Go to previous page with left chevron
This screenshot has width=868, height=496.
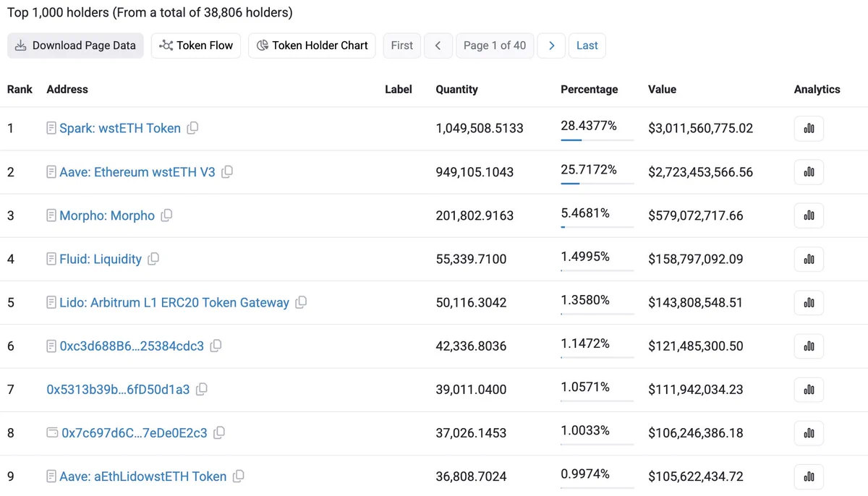click(438, 46)
